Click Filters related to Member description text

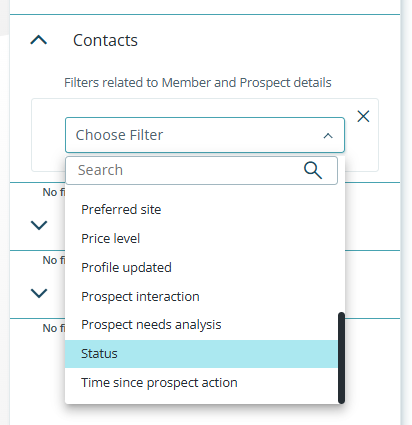point(198,83)
